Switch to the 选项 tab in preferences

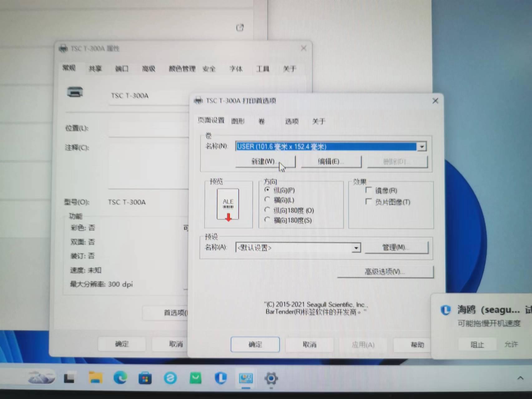pos(292,121)
